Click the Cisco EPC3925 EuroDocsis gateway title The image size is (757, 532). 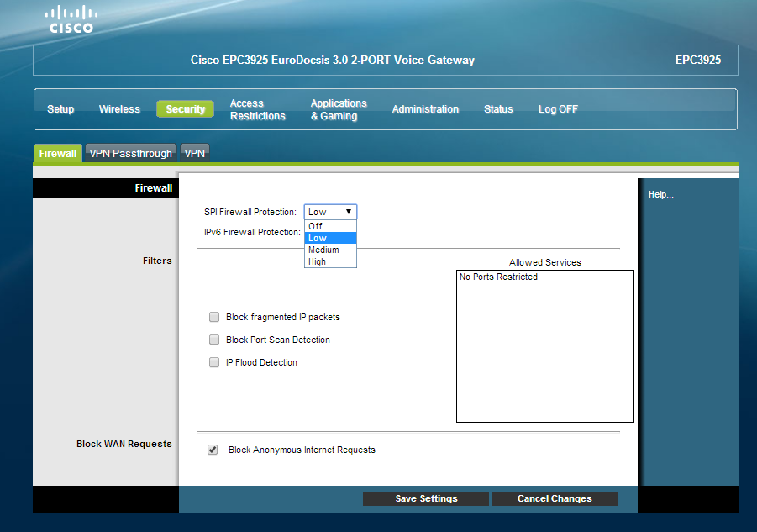point(332,60)
